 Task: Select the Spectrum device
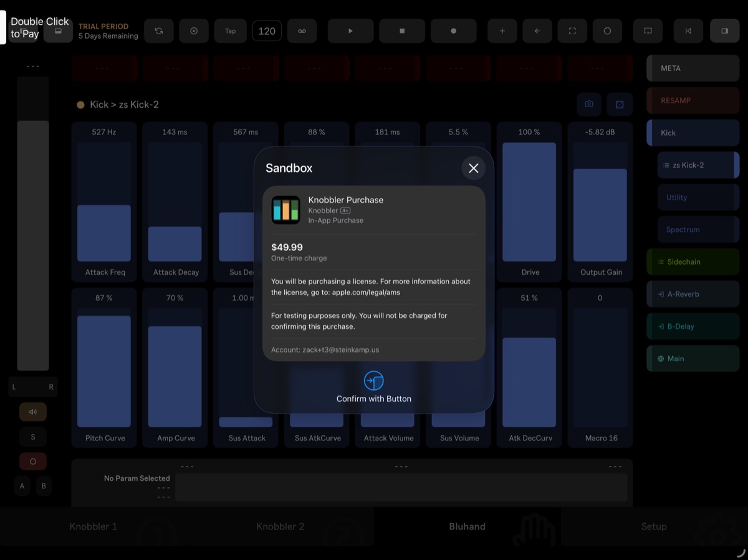(x=698, y=229)
